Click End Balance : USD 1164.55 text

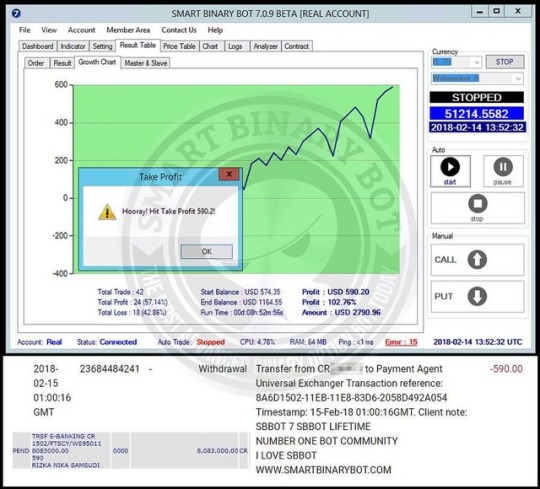[241, 302]
